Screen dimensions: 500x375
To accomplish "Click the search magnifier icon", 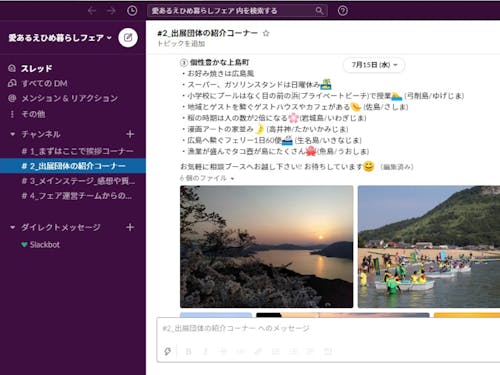I will coord(319,11).
